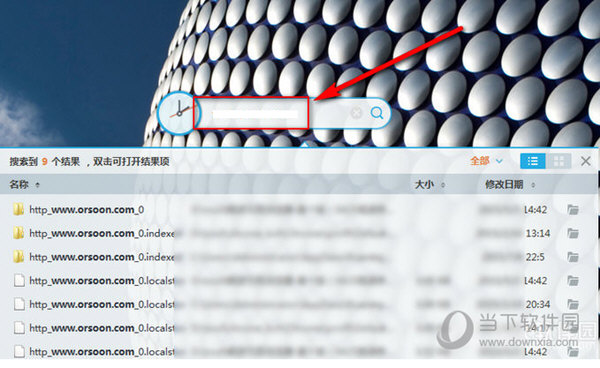Select the folder http_www.orsoon.com_0
Screen dimensions: 600x368
click(x=86, y=210)
